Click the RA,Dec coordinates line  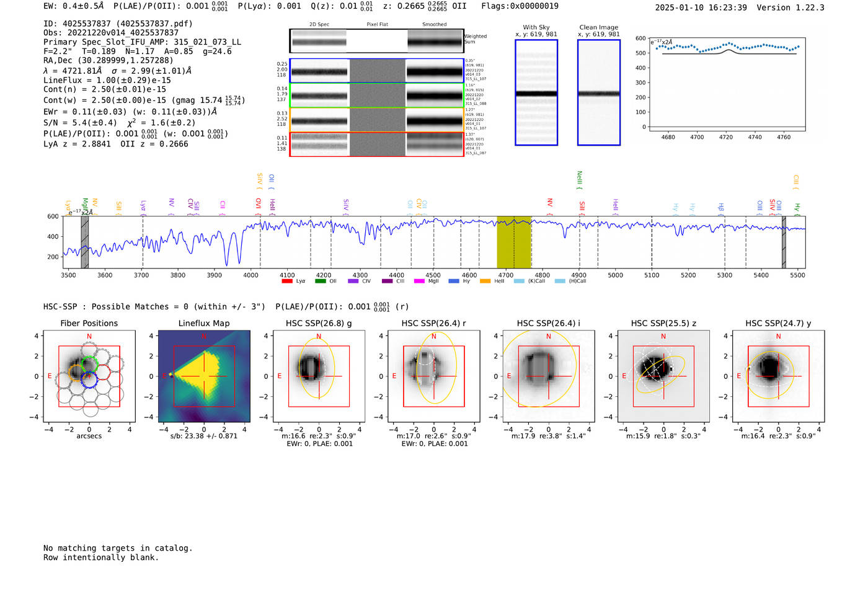pos(108,61)
